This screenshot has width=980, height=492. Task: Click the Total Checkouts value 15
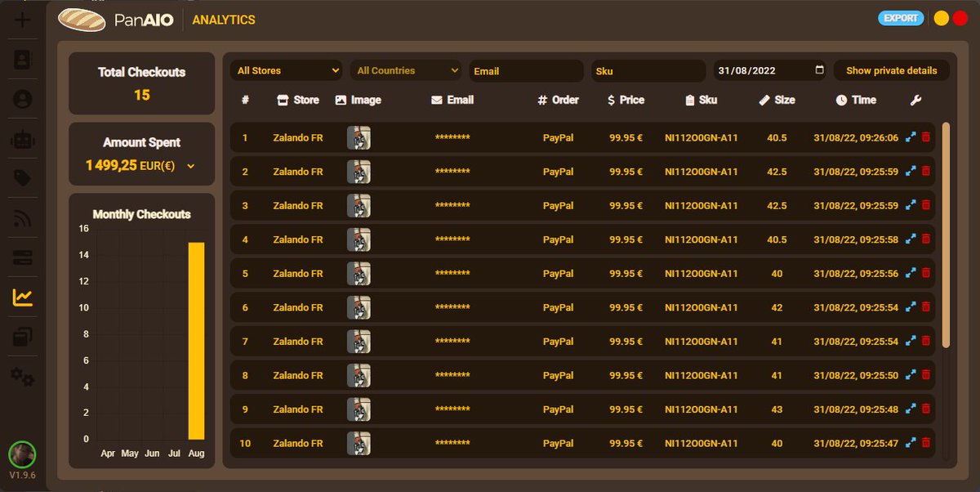(142, 95)
